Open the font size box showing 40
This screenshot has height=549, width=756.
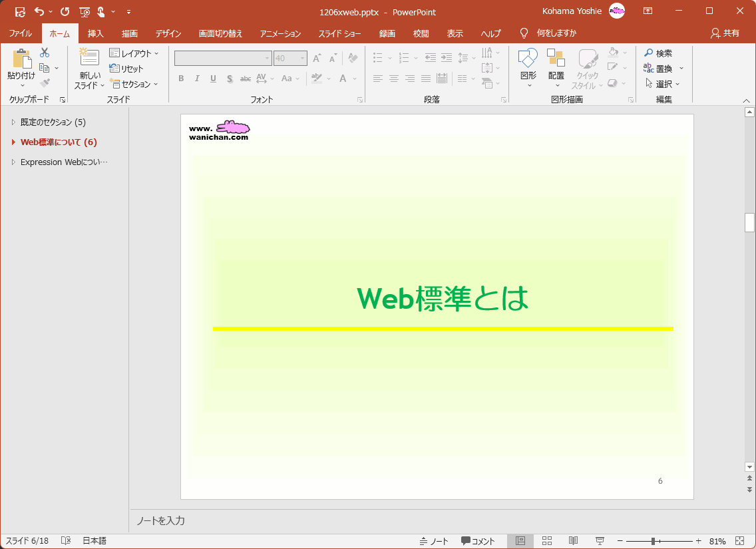point(289,59)
